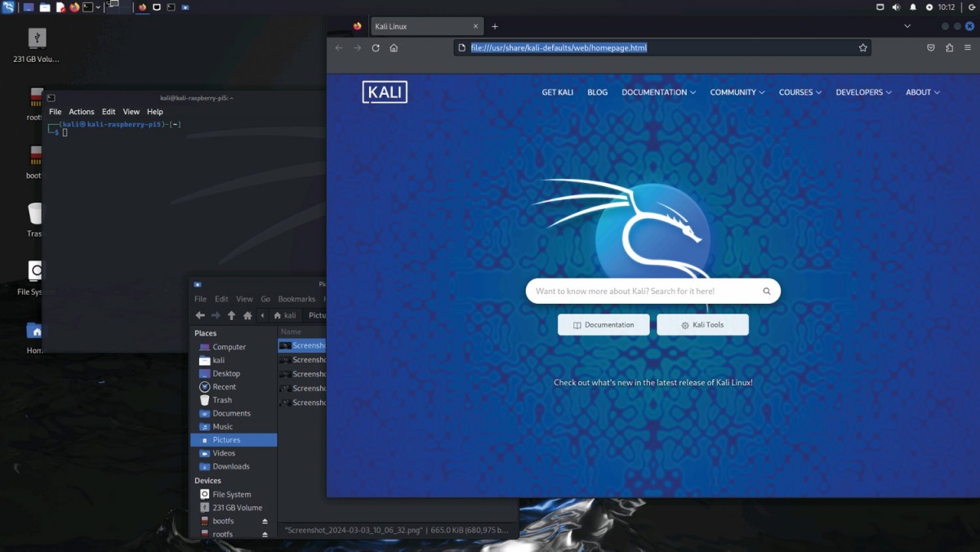Image resolution: width=980 pixels, height=552 pixels.
Task: Eject the rootfs device
Action: (x=265, y=534)
